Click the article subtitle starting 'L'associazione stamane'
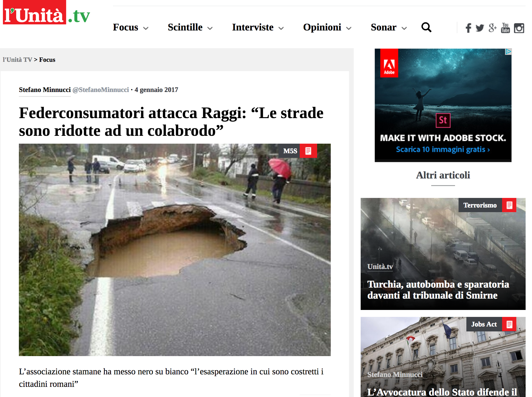The height and width of the screenshot is (397, 532). 171,378
